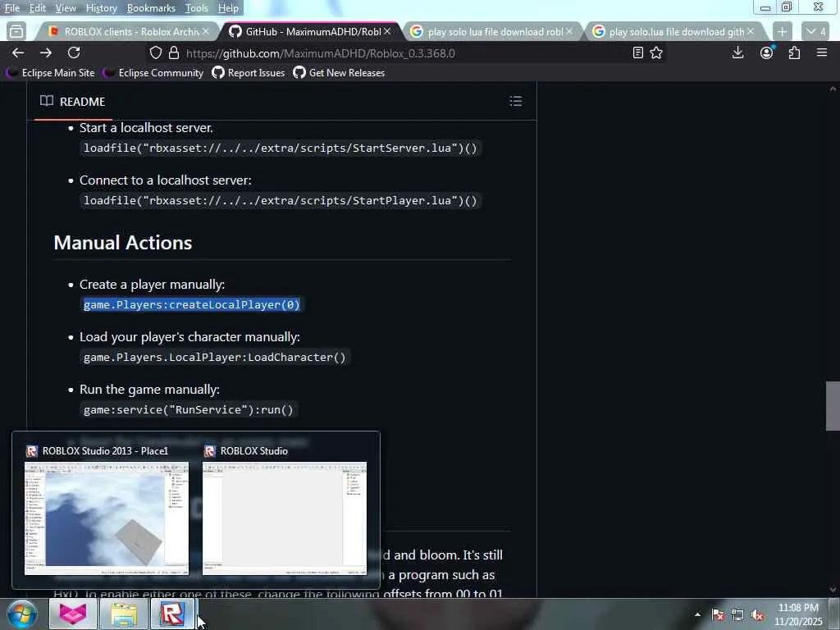
Task: Click the github.com address bar URL
Action: pyautogui.click(x=321, y=53)
